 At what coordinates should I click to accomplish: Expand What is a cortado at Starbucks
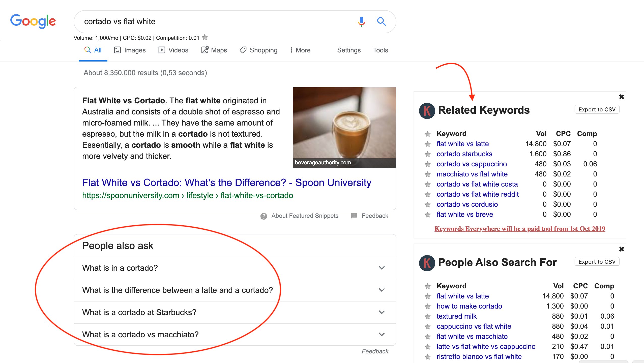click(x=235, y=312)
